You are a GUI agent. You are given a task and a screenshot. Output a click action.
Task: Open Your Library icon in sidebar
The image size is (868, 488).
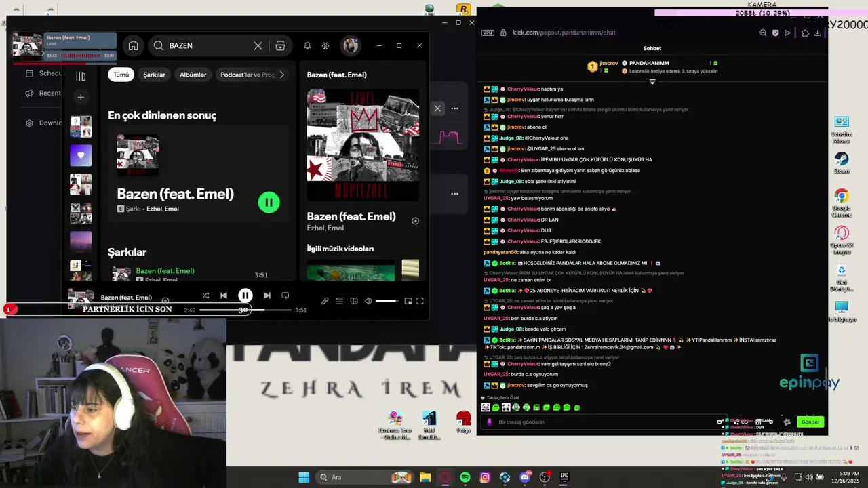pyautogui.click(x=81, y=76)
